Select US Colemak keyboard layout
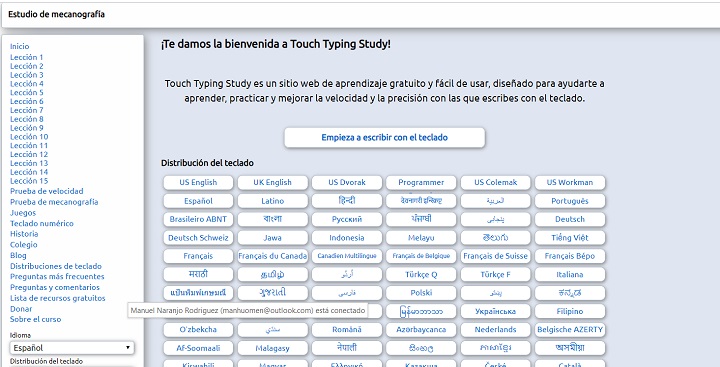This screenshot has height=367, width=720. click(495, 182)
